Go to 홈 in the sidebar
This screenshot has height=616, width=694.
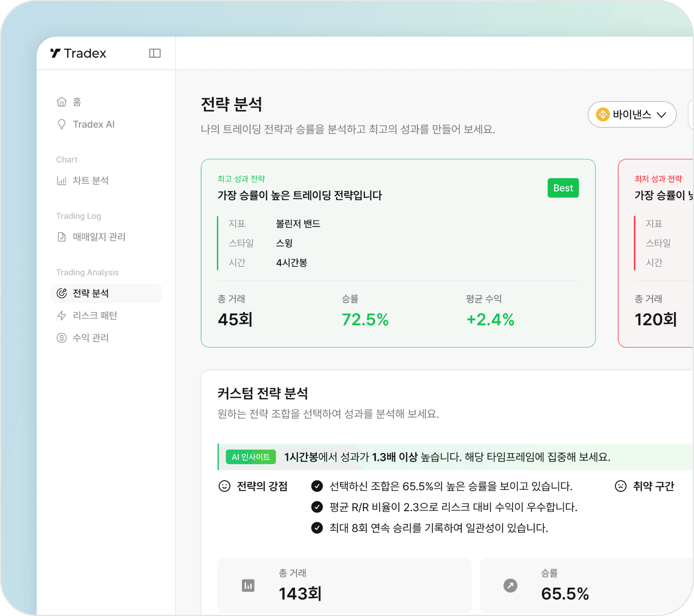106,102
